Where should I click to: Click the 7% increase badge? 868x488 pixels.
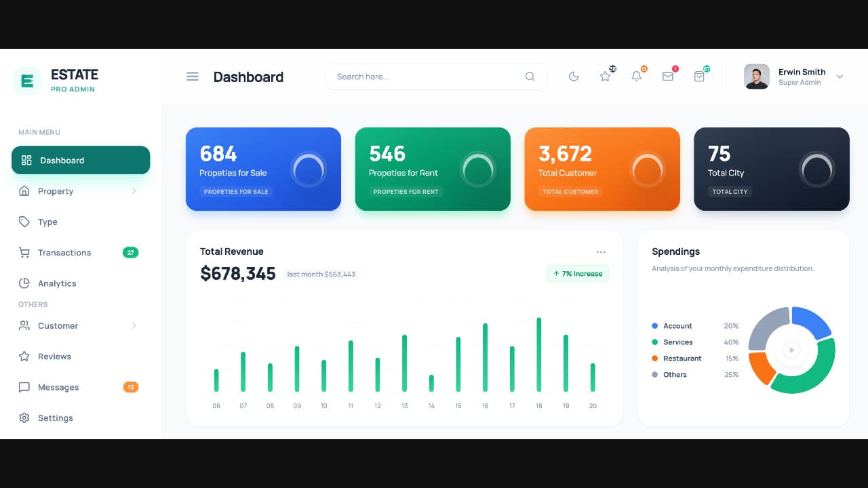[x=577, y=273]
